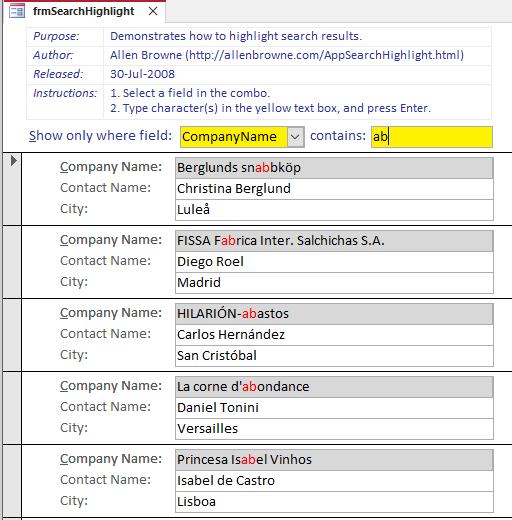This screenshot has height=520, width=512.
Task: Click the City label beside Lisboa
Action: [x=74, y=501]
